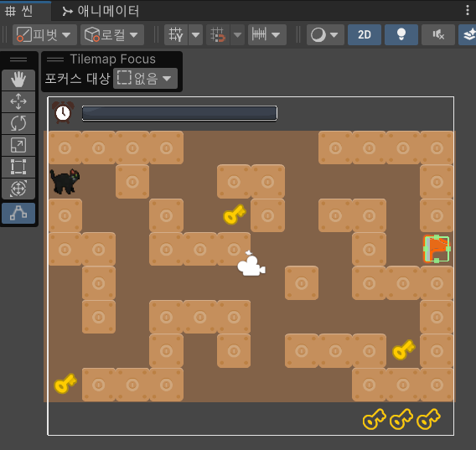Select the Scale tool
The height and width of the screenshot is (450, 476).
(x=18, y=145)
